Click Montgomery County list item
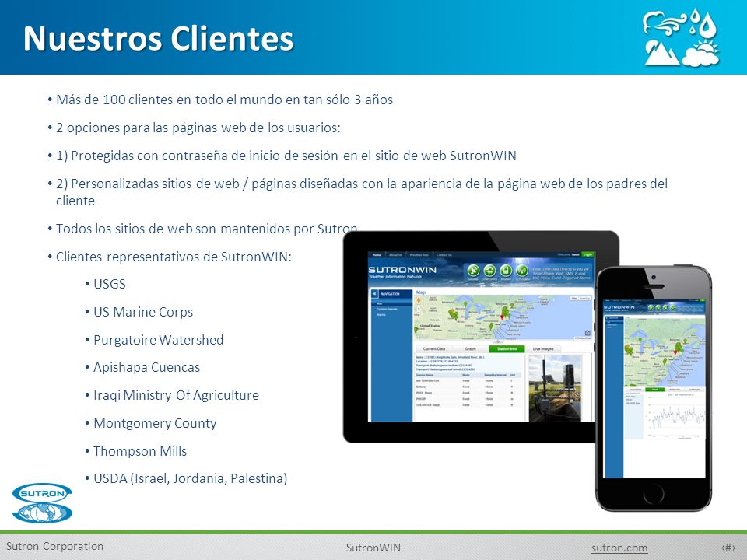The width and height of the screenshot is (747, 560). [155, 423]
